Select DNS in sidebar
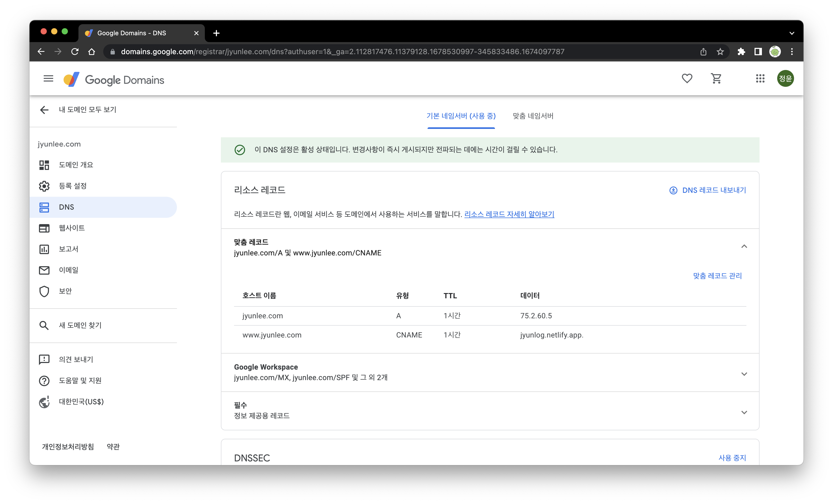The image size is (833, 504). (x=103, y=207)
